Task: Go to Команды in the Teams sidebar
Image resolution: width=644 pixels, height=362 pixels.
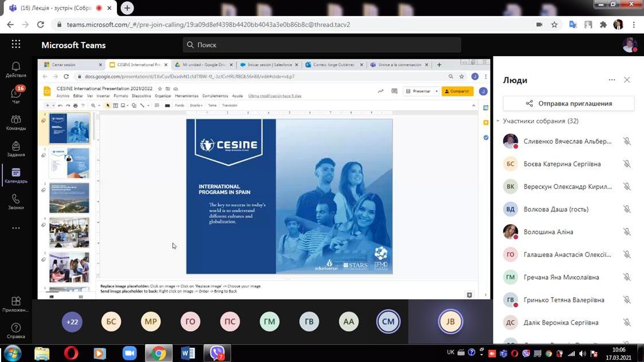Action: pyautogui.click(x=16, y=123)
